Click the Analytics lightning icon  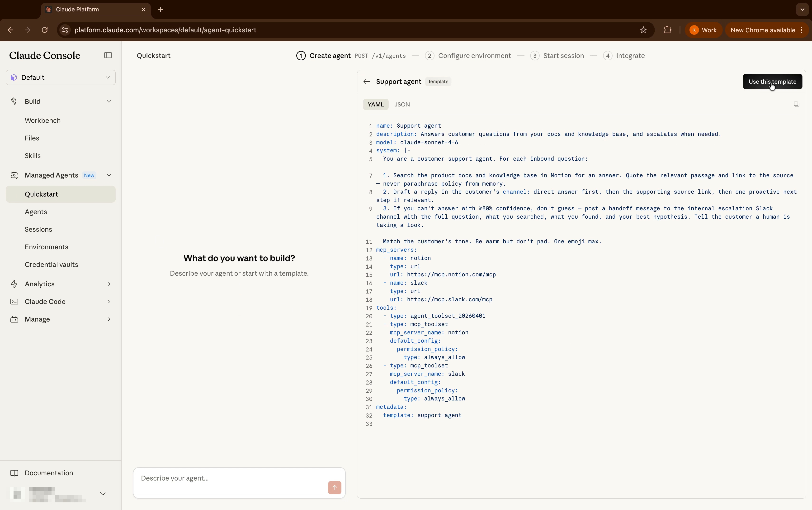pos(14,284)
